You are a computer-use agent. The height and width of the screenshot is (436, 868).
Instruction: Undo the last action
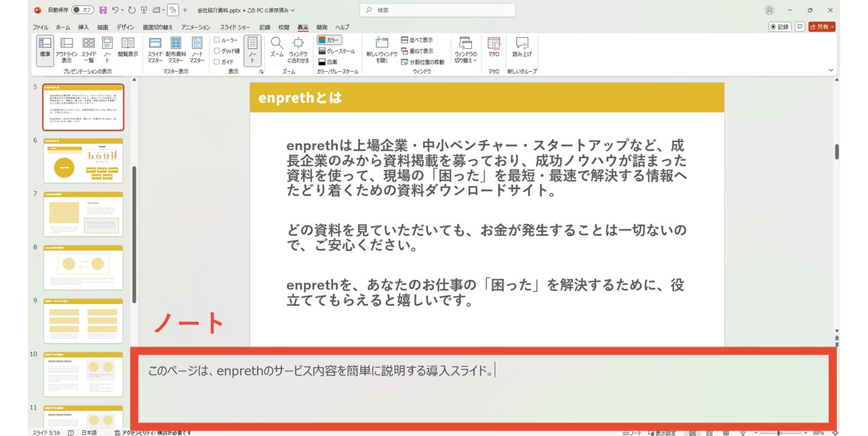pos(115,10)
